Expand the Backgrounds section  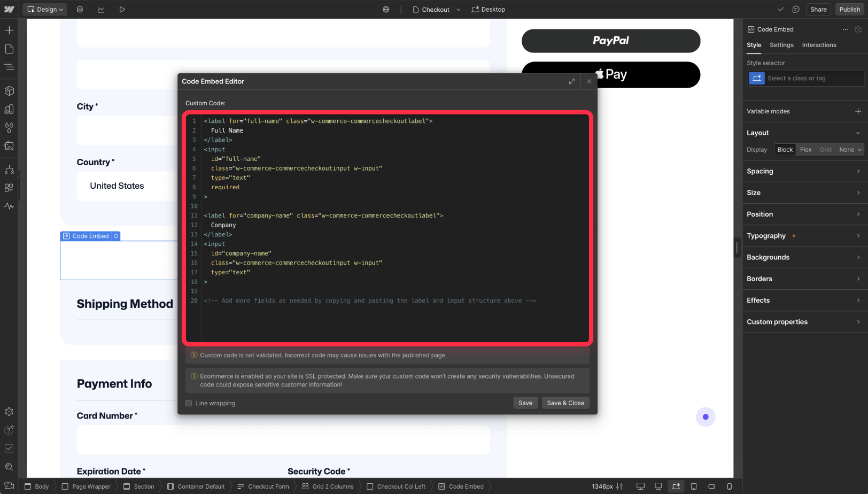point(805,257)
